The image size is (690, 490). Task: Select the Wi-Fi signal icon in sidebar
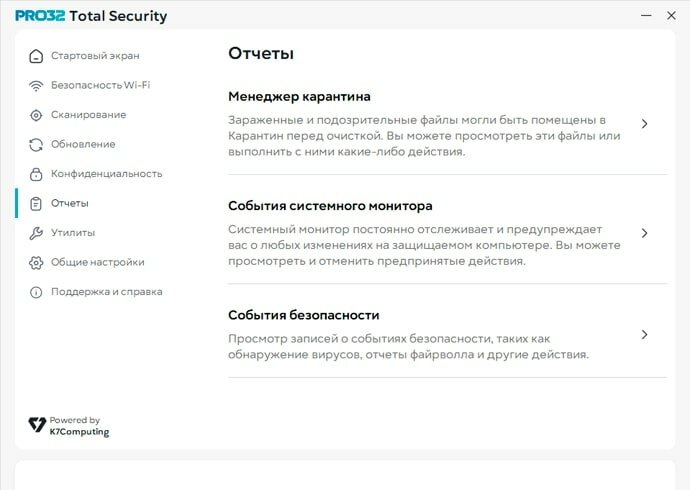tap(36, 86)
